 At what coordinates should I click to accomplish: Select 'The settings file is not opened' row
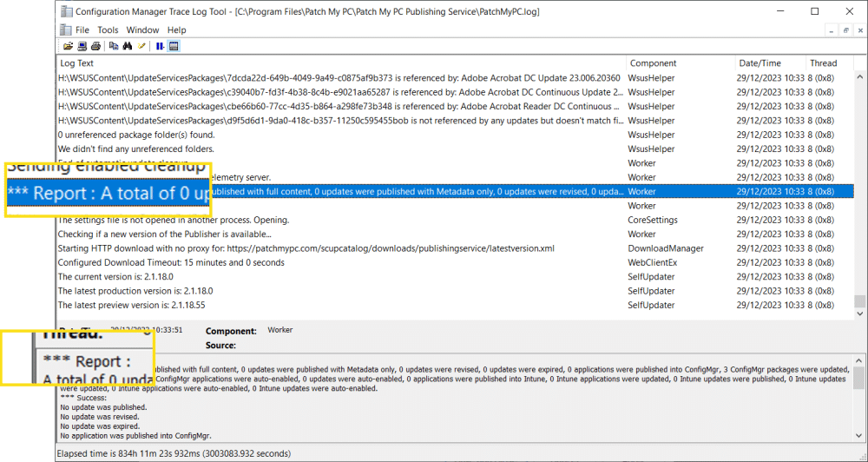point(455,220)
